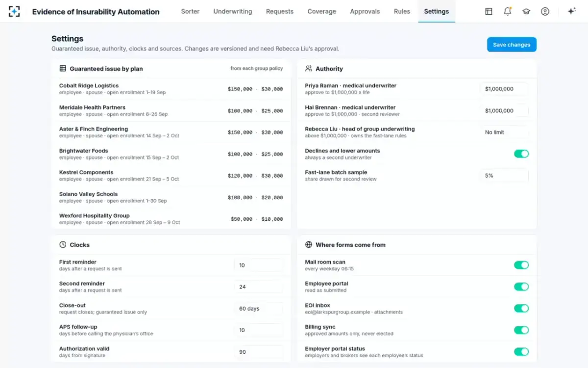Edit Priya Raman's authority limit field

[x=504, y=89]
